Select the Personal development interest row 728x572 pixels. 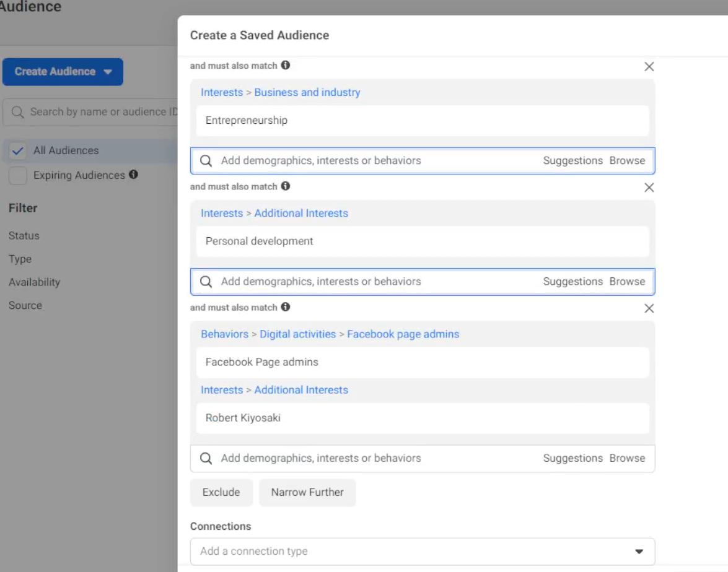click(x=423, y=241)
